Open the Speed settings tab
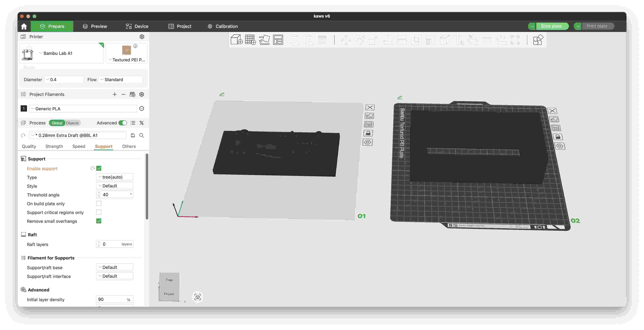This screenshot has height=330, width=644. 79,146
